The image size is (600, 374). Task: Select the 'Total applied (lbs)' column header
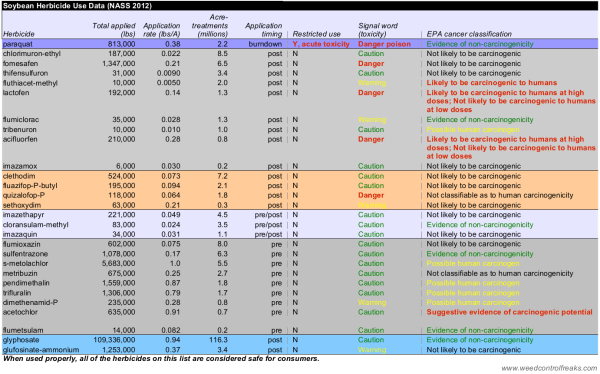pyautogui.click(x=114, y=30)
